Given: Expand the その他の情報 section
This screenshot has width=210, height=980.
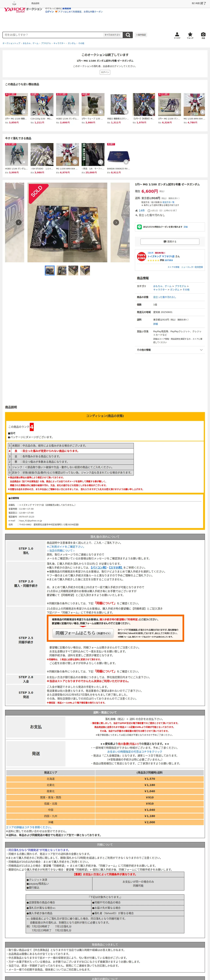Looking at the screenshot, I should click(170, 350).
